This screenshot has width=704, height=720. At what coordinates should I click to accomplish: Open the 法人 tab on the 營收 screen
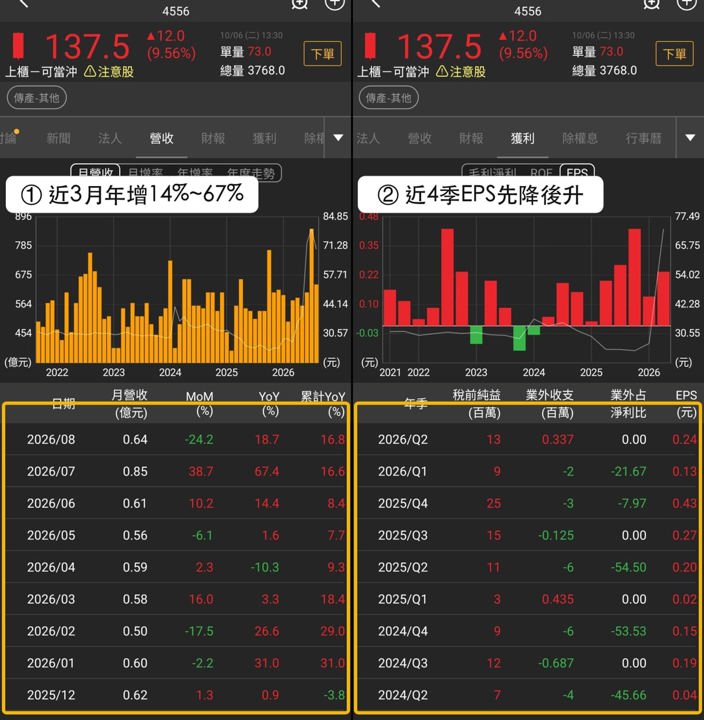click(109, 138)
